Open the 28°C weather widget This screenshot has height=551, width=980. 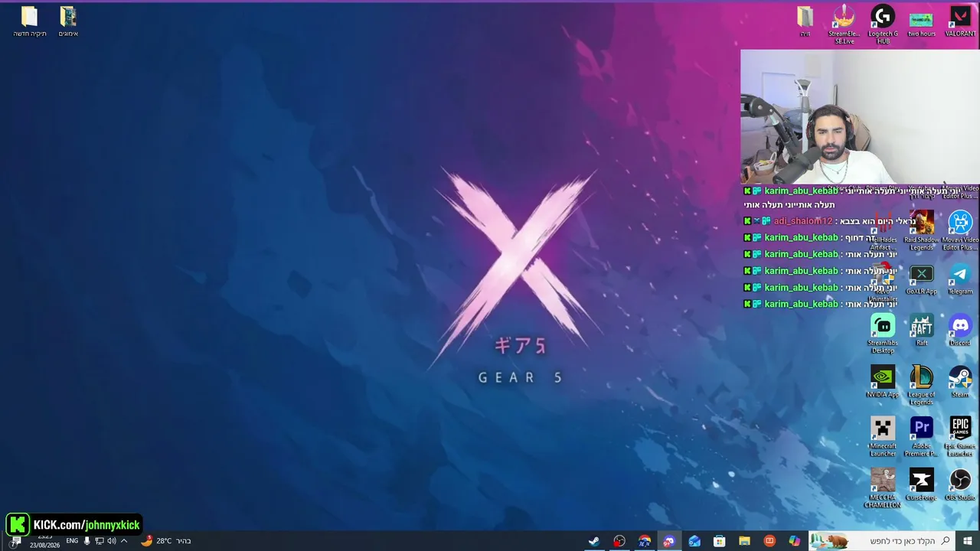165,541
